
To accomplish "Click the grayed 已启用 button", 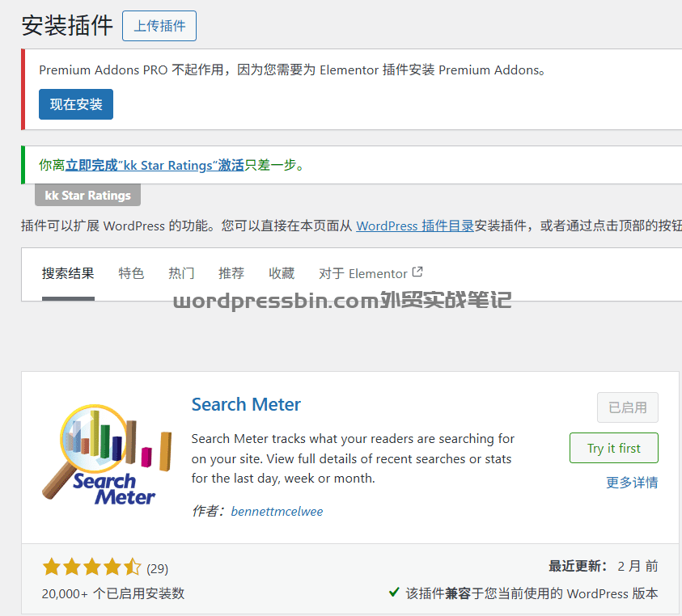I will tap(627, 407).
